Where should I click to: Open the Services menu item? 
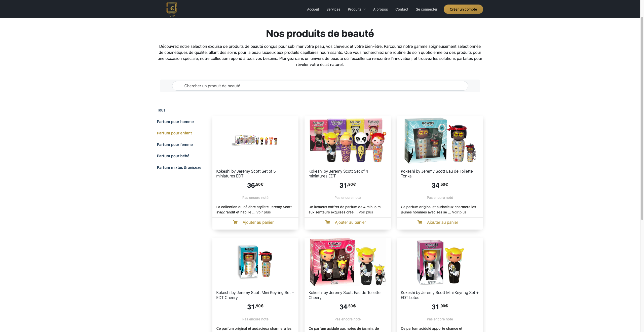point(333,9)
